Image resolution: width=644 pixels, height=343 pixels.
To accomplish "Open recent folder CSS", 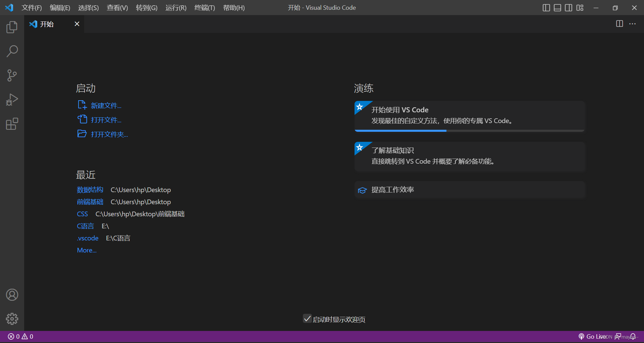I will coord(82,214).
